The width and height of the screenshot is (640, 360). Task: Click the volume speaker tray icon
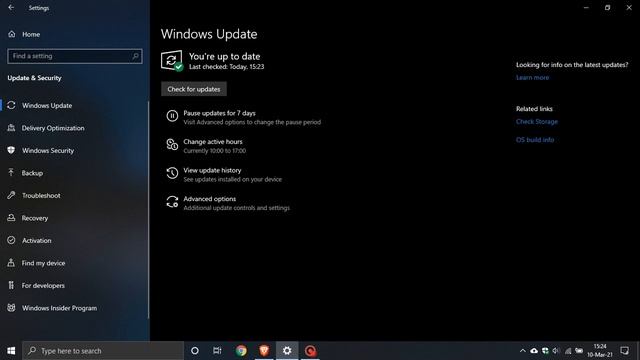coord(556,351)
